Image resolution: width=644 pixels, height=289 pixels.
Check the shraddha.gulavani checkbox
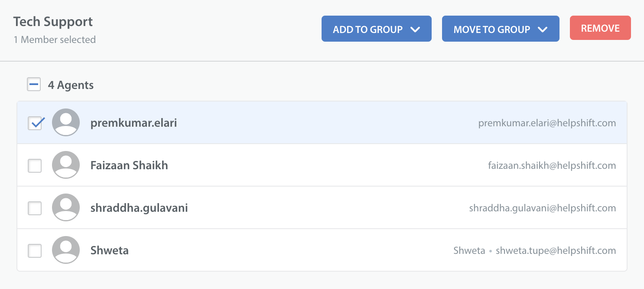[x=35, y=208]
